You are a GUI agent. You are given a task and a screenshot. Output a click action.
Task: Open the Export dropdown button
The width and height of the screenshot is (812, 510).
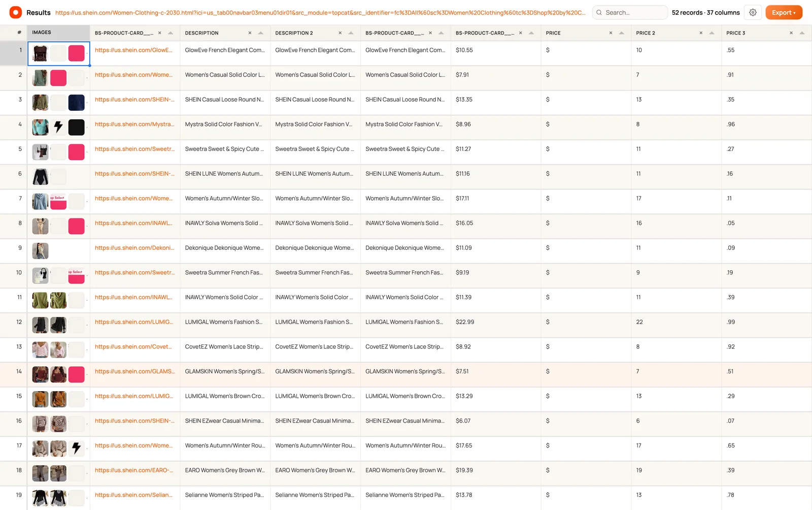click(784, 13)
